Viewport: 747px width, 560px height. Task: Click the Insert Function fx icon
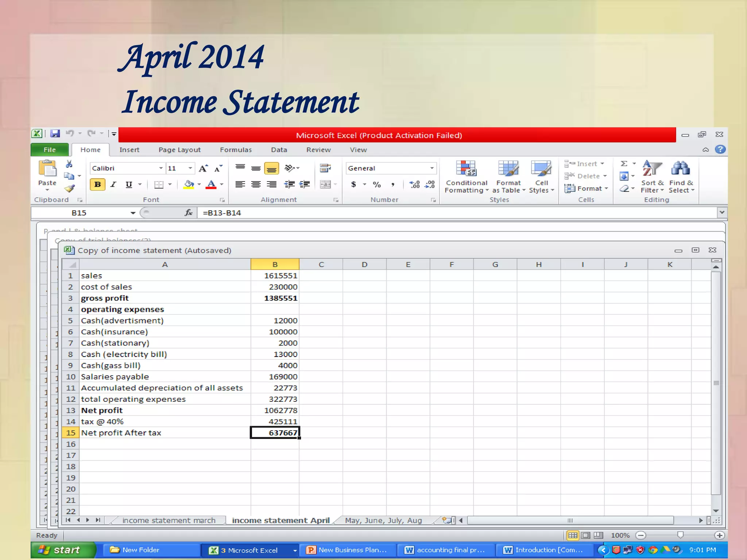pyautogui.click(x=189, y=213)
